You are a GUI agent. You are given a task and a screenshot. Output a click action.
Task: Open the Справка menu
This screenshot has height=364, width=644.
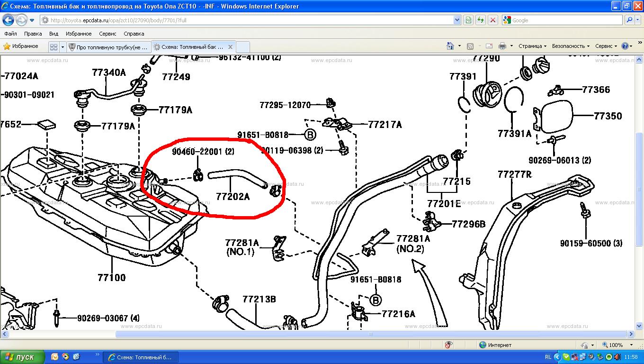click(x=134, y=34)
